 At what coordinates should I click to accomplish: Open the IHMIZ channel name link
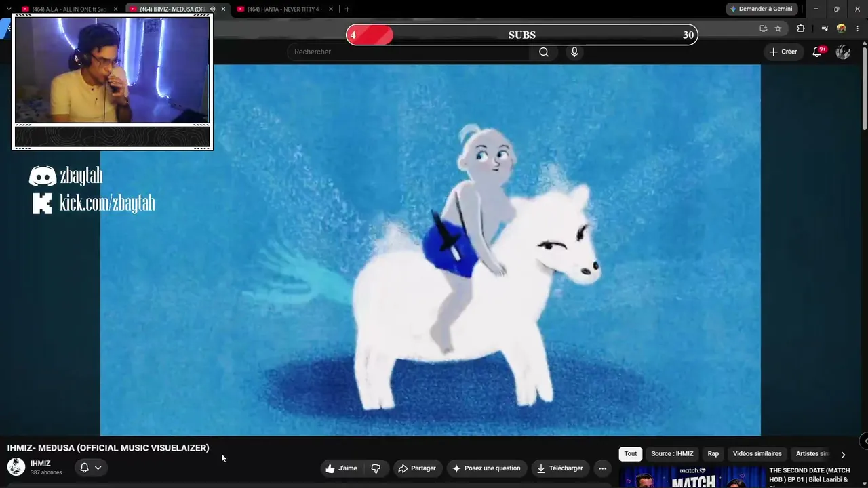tap(41, 464)
